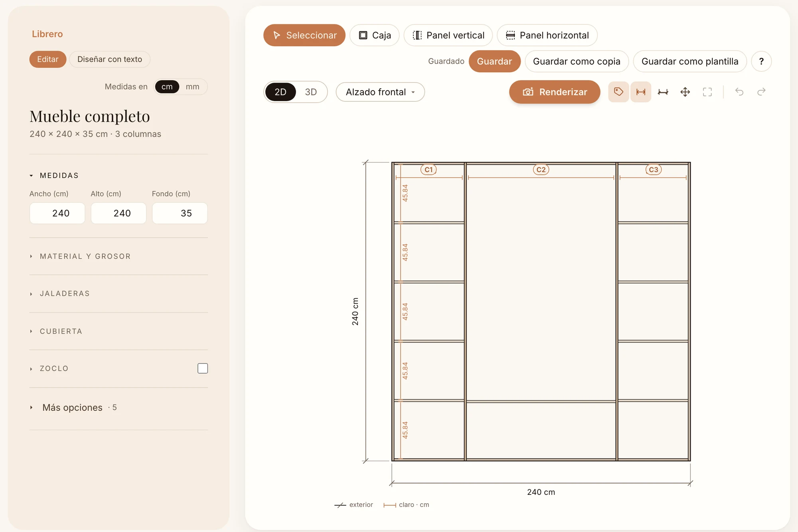Screen dimensions: 798x532
Task: Enable the Zoclo checkbox
Action: (x=203, y=368)
